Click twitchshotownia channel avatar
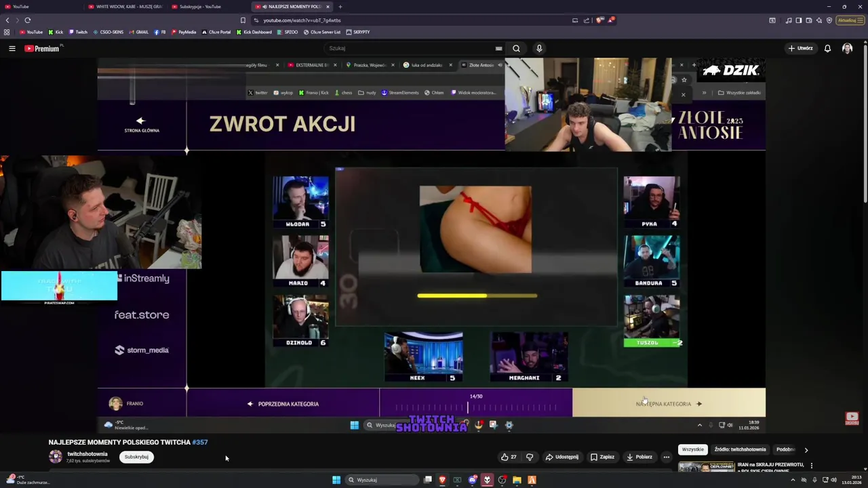The width and height of the screenshot is (868, 488). pos(56,457)
